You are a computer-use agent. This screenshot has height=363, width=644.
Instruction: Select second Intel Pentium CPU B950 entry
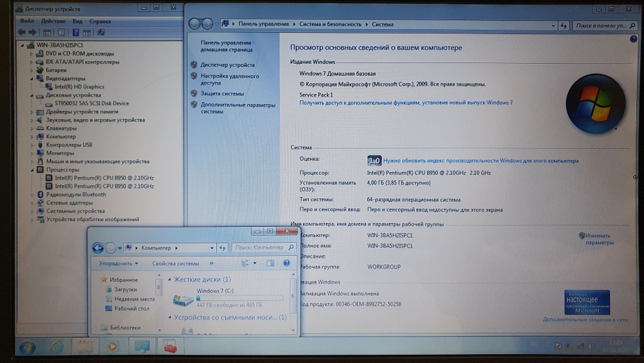[x=104, y=186]
